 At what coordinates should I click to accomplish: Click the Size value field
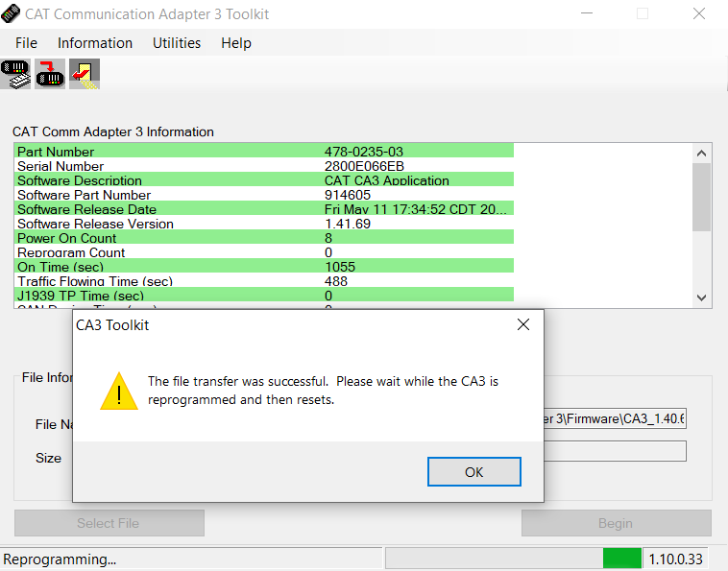tap(615, 451)
